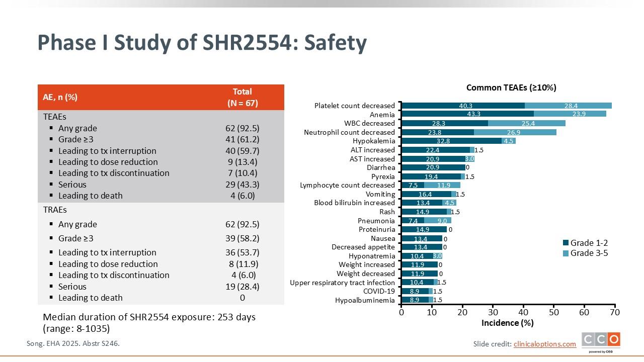Click the 'AE, n (%)' table header
Image resolution: width=644 pixels, height=362 pixels.
click(x=60, y=97)
